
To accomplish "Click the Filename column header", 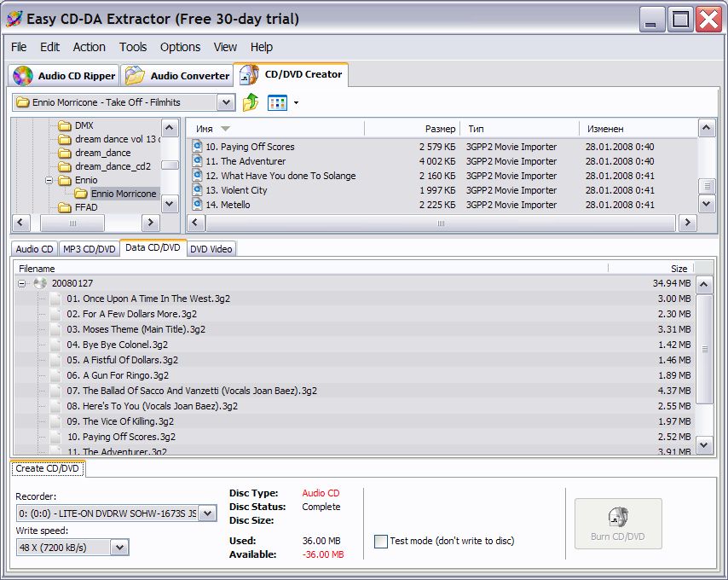I will coord(310,269).
